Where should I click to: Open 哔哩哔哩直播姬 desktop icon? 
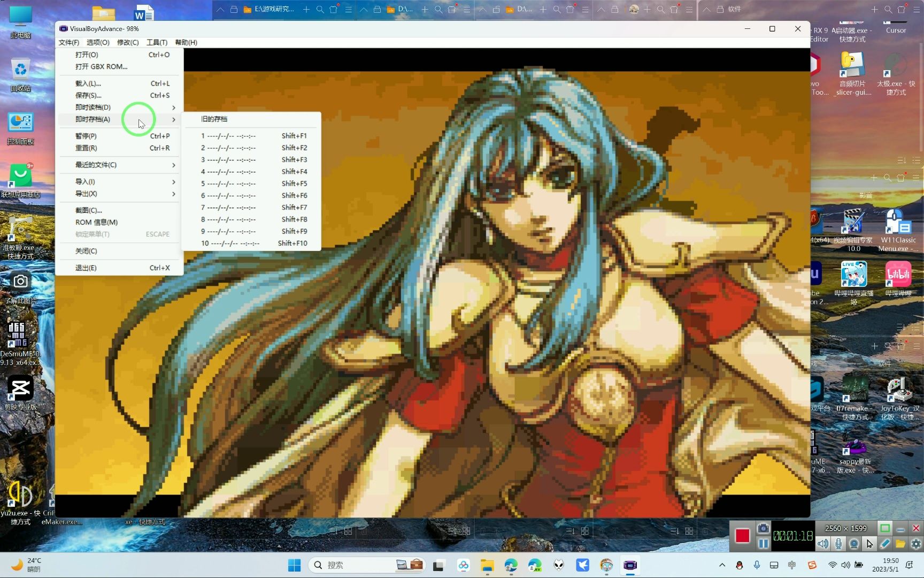point(854,283)
